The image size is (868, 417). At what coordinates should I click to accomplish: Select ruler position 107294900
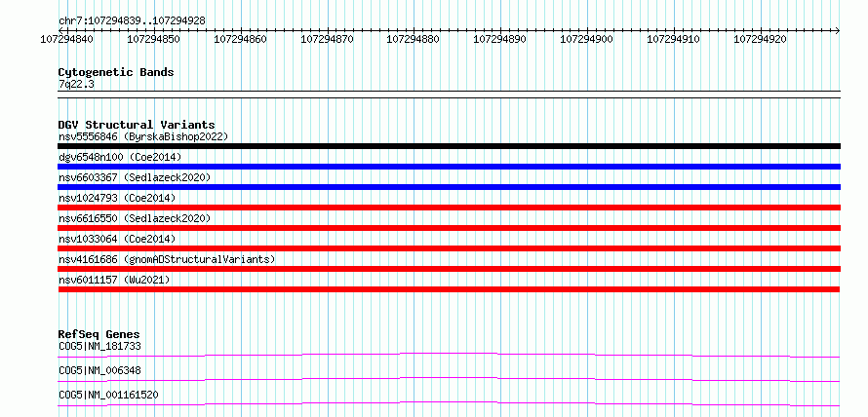pyautogui.click(x=587, y=39)
